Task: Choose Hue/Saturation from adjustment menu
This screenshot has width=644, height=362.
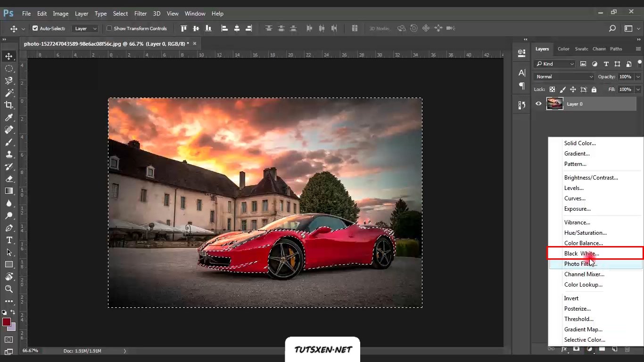Action: pyautogui.click(x=586, y=233)
